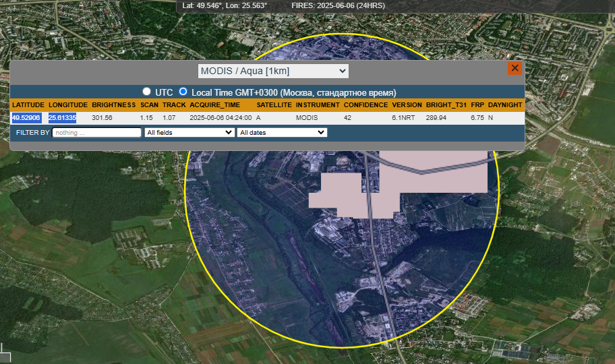Viewport: 615px width, 364px height.
Task: Click the Lat/Lon coordinate readout
Action: click(225, 5)
